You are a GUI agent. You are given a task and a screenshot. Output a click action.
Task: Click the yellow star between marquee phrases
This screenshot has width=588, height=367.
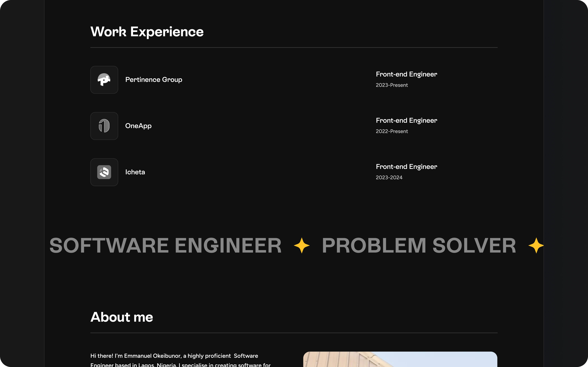click(302, 245)
